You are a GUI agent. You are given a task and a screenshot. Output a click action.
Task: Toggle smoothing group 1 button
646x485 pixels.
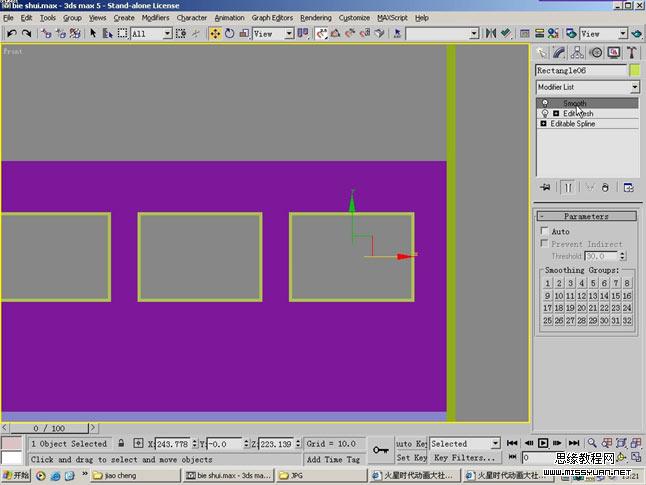click(x=548, y=283)
